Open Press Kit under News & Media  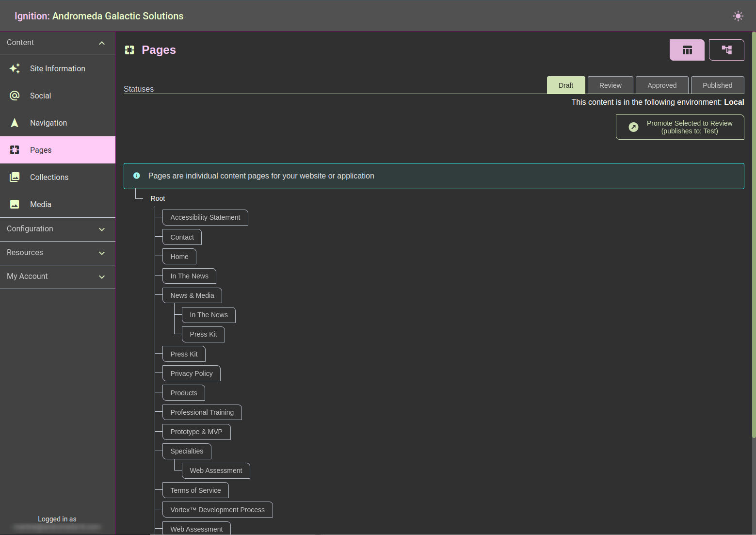point(203,334)
